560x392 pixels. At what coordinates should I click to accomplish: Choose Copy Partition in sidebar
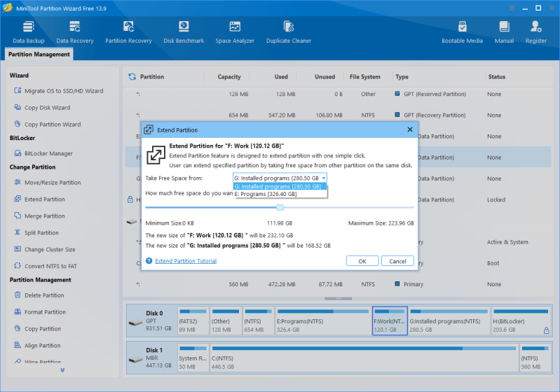[38, 329]
